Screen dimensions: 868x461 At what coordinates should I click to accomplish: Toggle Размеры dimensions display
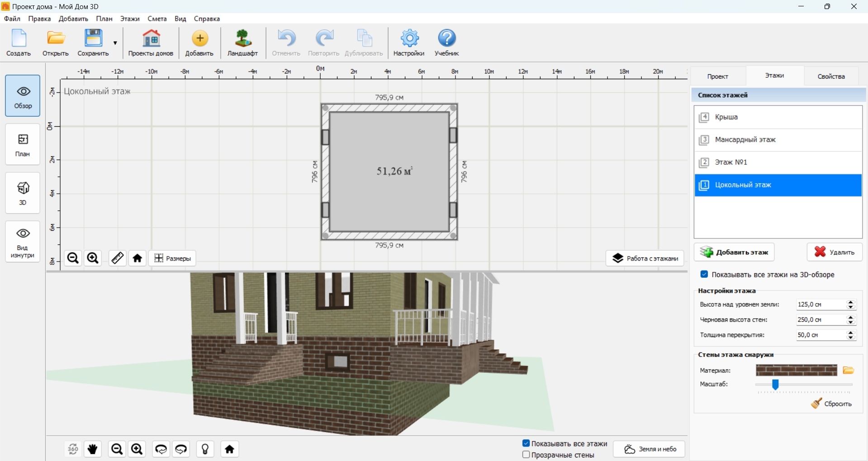tap(172, 258)
